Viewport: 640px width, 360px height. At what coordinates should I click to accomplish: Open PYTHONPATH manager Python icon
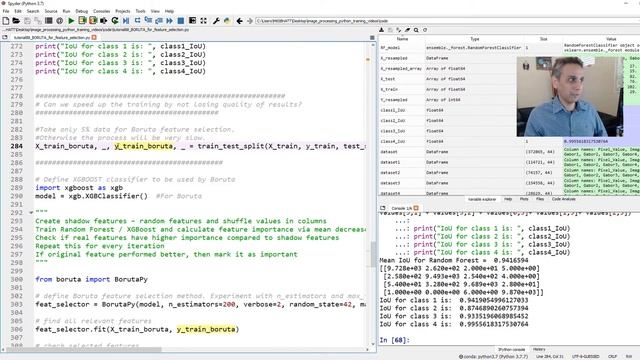(227, 21)
